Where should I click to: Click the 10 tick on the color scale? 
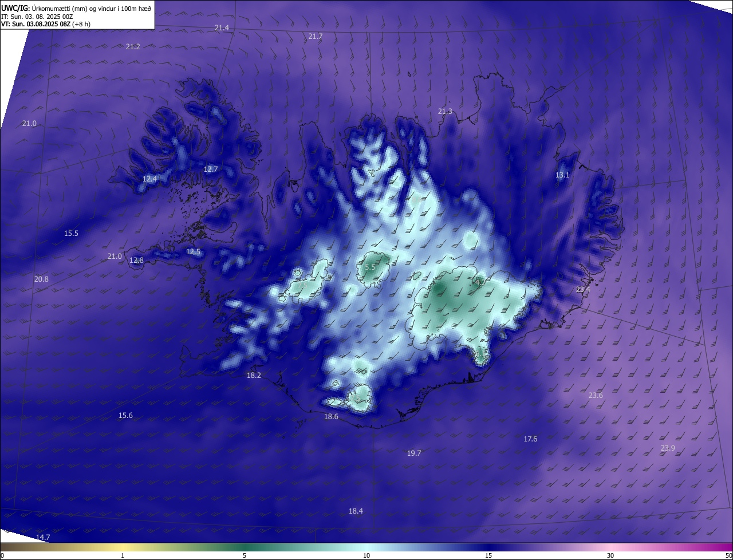click(366, 555)
